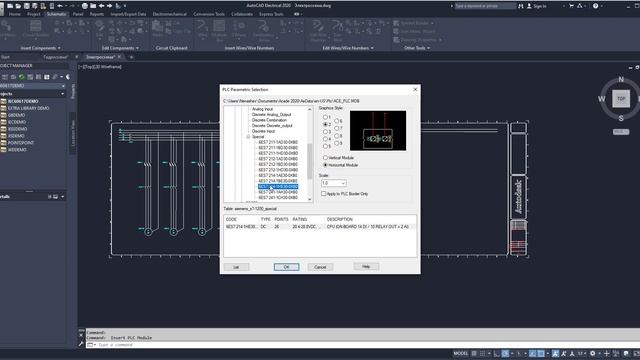This screenshot has height=360, width=640.
Task: Click the grid display icon in status bar
Action: (474, 353)
